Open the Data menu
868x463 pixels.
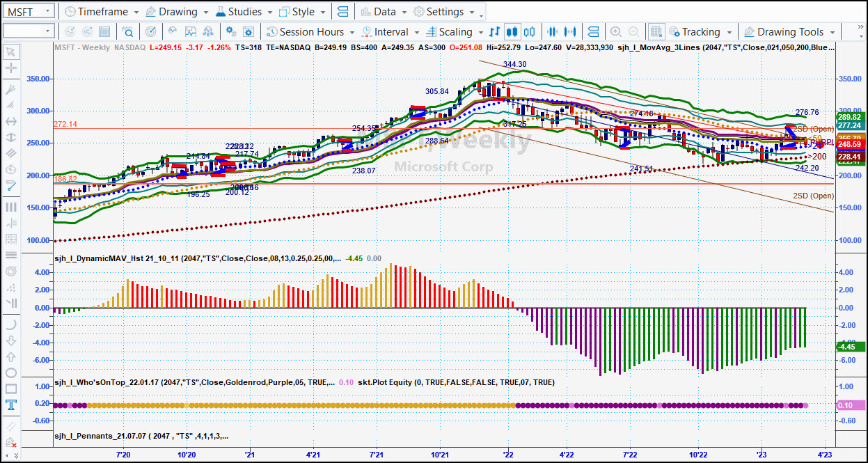pyautogui.click(x=384, y=12)
